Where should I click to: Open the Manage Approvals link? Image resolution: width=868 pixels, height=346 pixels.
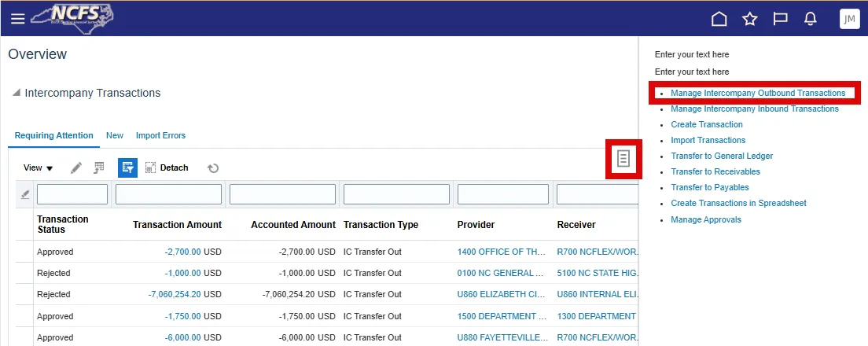706,219
